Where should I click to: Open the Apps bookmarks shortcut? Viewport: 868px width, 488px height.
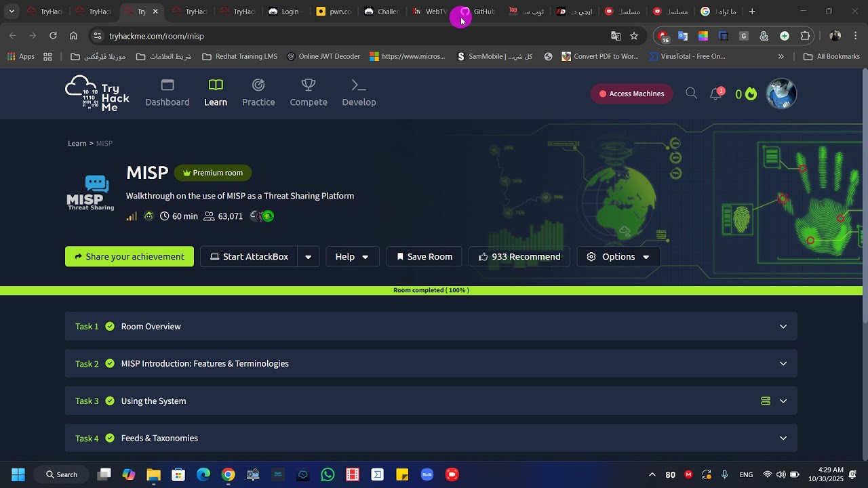click(x=20, y=57)
